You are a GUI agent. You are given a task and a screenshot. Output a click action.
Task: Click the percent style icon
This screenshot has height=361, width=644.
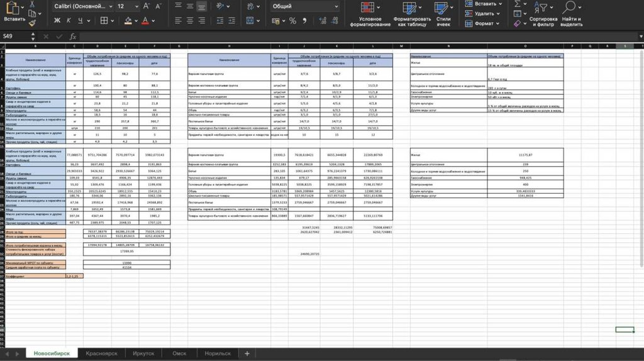[292, 21]
